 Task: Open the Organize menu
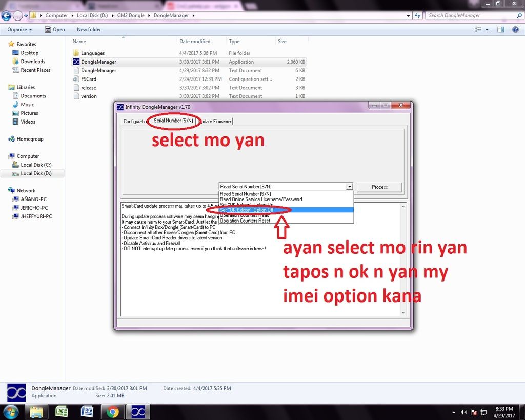coord(19,30)
